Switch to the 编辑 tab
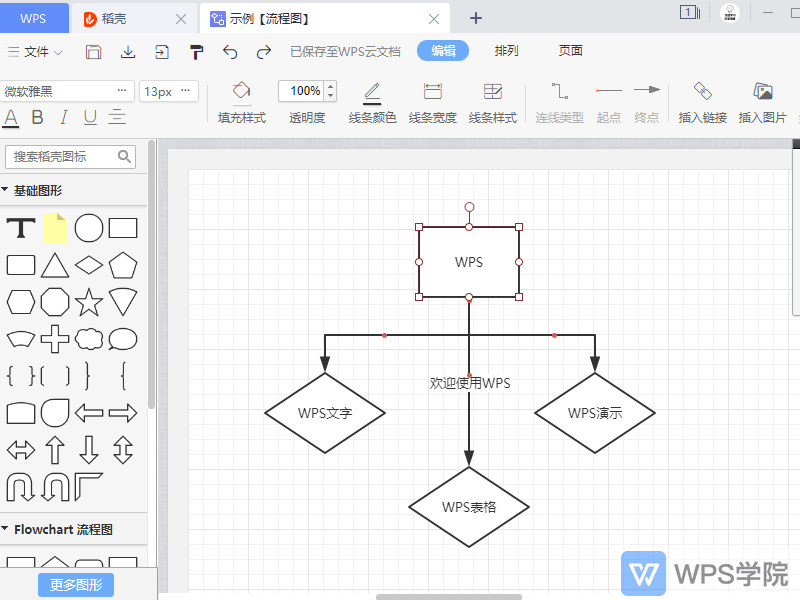The image size is (800, 600). click(443, 51)
